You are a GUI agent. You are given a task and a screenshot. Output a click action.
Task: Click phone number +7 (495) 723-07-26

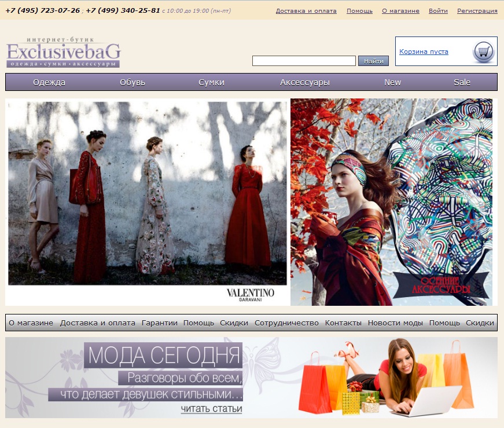42,10
